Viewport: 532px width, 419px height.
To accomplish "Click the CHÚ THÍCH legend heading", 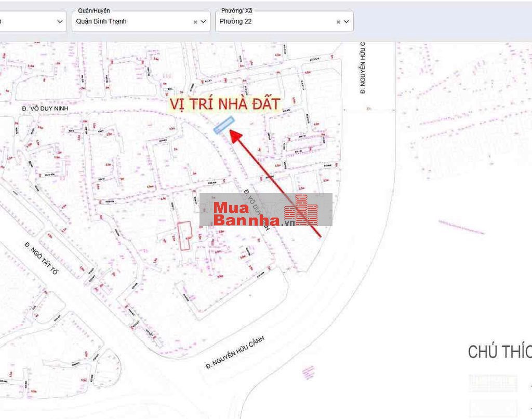I will [499, 352].
